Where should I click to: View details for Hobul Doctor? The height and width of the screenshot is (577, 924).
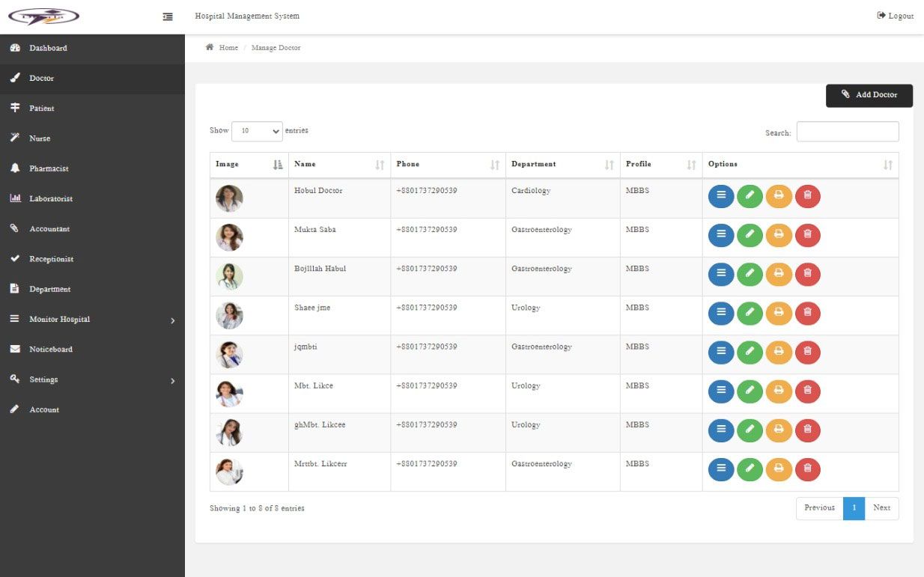(x=721, y=196)
